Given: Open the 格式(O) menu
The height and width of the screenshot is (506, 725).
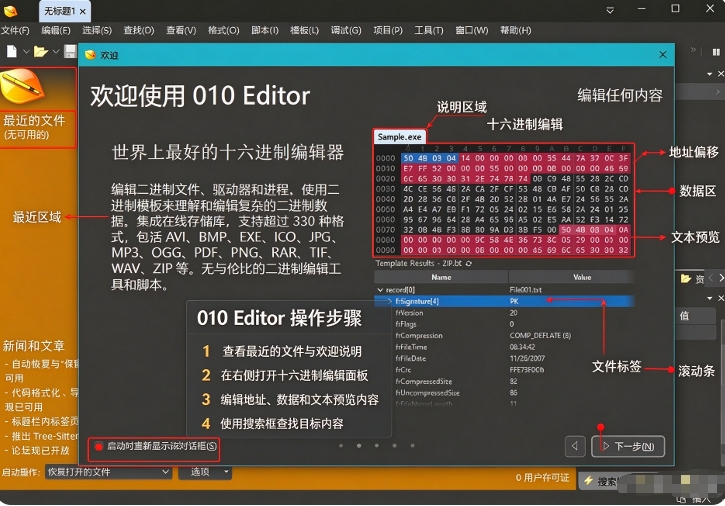Looking at the screenshot, I should tap(224, 31).
